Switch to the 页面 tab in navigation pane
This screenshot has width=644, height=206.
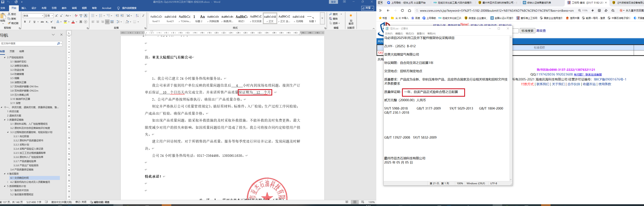pyautogui.click(x=12, y=51)
